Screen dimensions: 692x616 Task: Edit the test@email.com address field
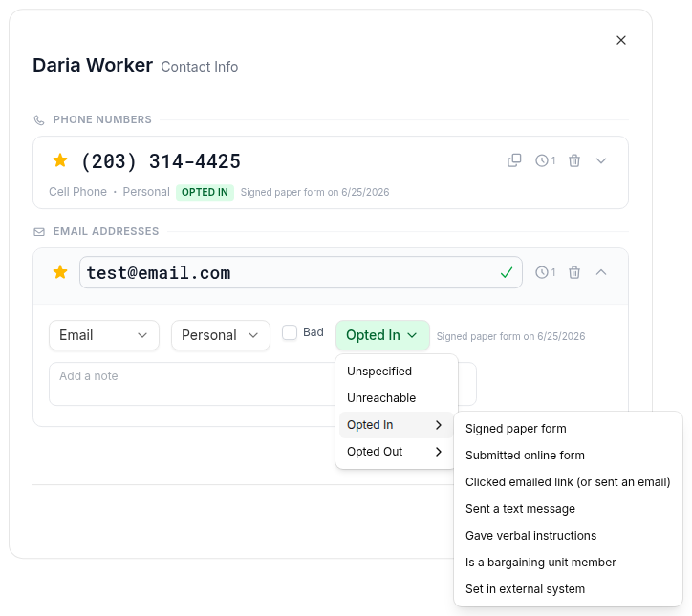pyautogui.click(x=300, y=272)
